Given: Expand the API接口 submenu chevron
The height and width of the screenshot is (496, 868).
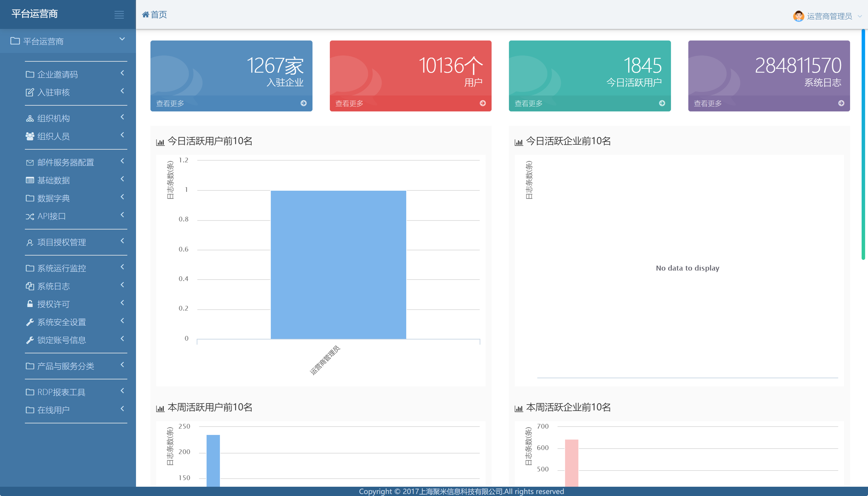Looking at the screenshot, I should pos(122,215).
